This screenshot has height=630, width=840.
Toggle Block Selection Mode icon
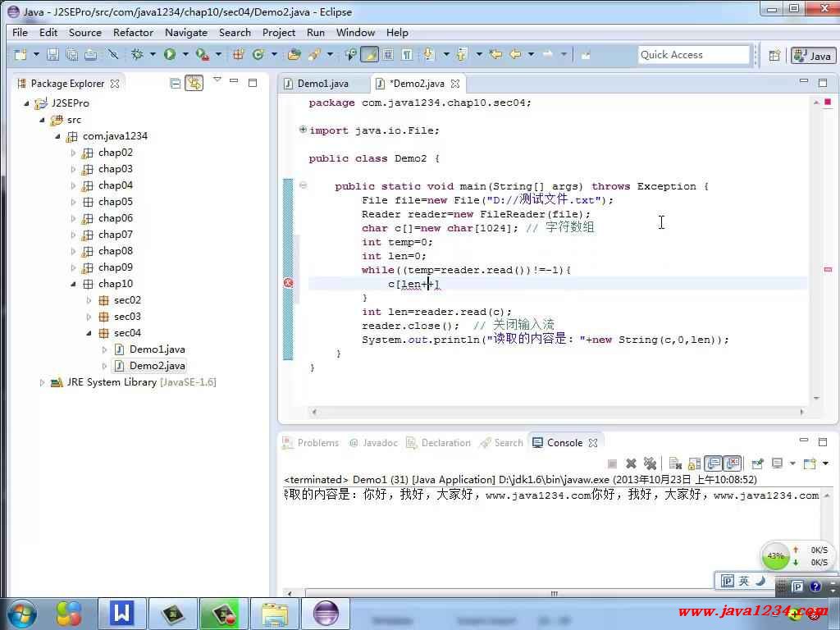tap(388, 54)
